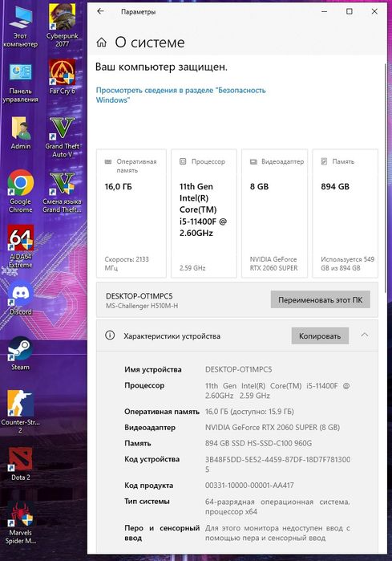
Task: Open the Admin folder icon
Action: (x=21, y=132)
